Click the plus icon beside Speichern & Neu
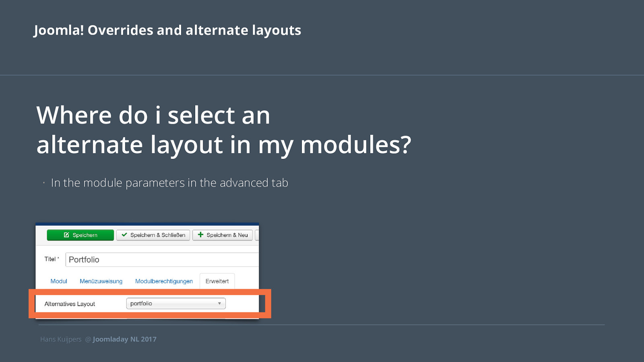 (x=200, y=234)
